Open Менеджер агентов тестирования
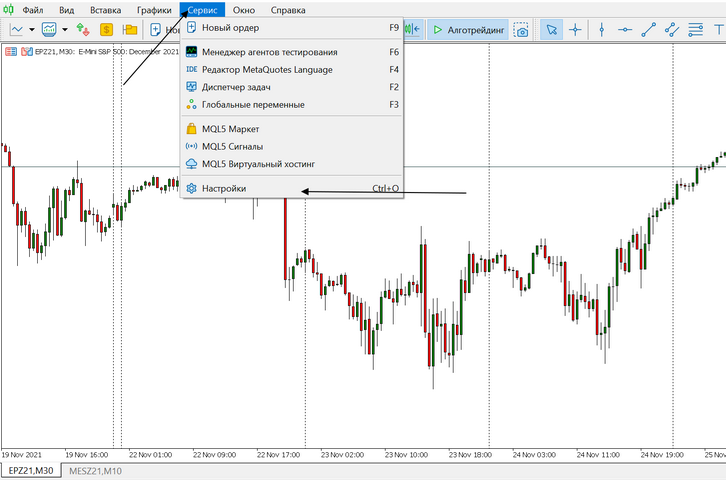Viewport: 726px width, 480px height. 292,52
